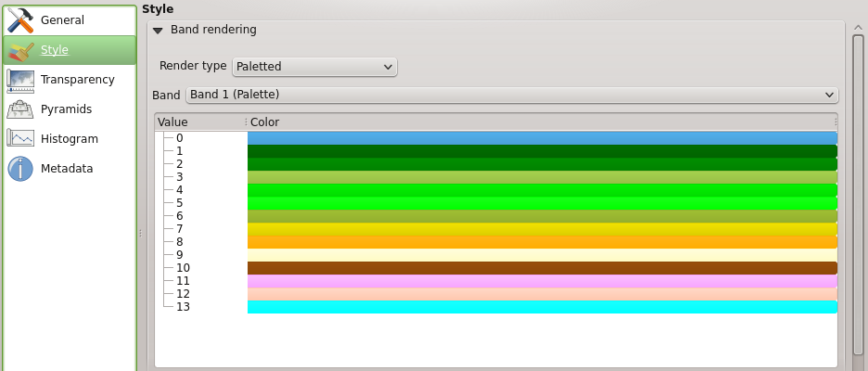Select the brown color swatch for value 10
This screenshot has height=371, width=868.
tap(542, 268)
